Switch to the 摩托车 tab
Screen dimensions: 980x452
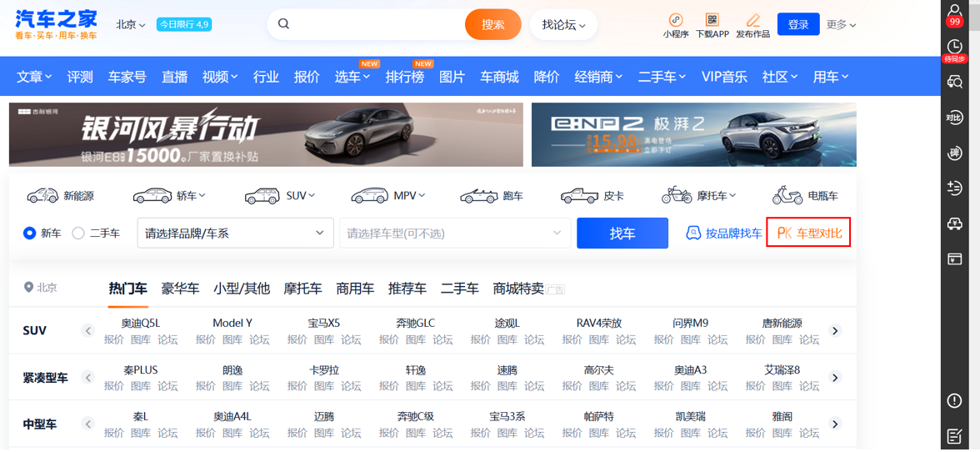(x=302, y=289)
